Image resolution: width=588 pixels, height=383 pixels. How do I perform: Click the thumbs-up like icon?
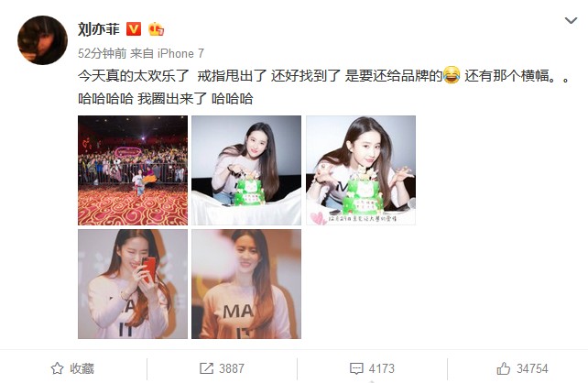pos(504,368)
